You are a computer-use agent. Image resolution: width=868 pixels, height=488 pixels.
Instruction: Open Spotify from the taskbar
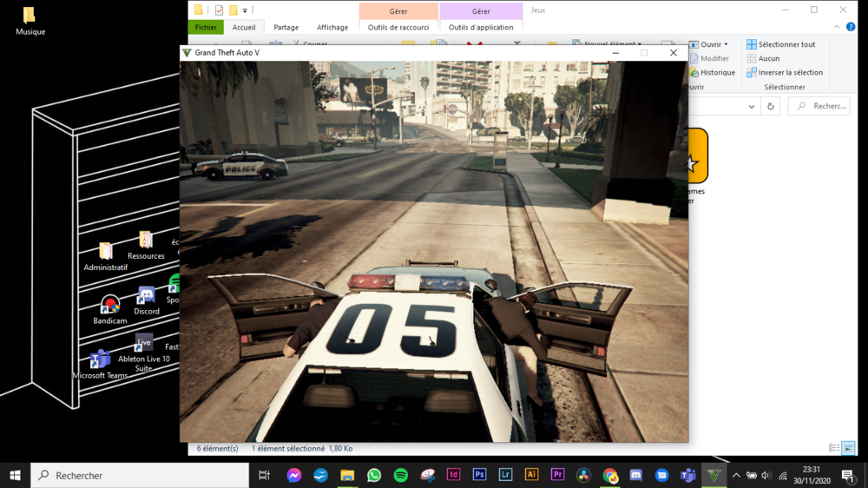[x=401, y=476]
